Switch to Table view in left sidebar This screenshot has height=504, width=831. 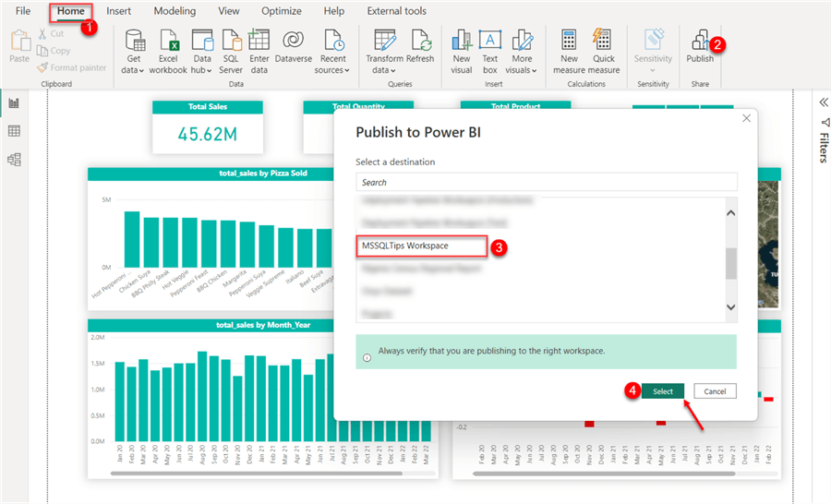14,131
